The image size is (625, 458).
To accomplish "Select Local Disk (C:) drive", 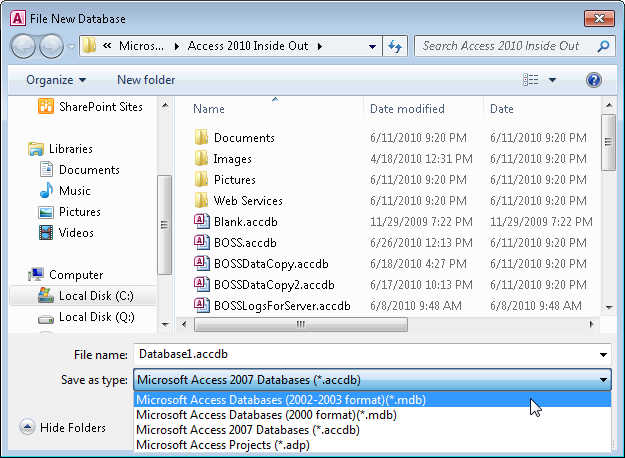I will 85,296.
